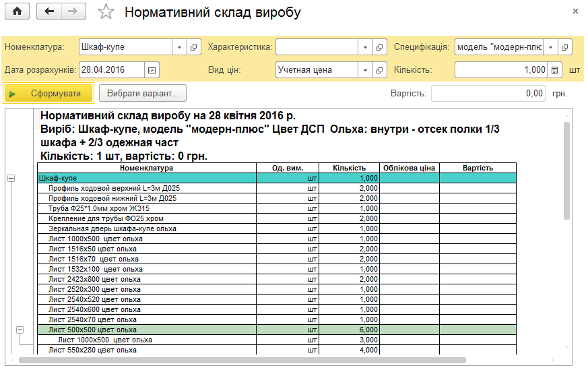
Task: Go to the home page icon
Action: [x=17, y=11]
